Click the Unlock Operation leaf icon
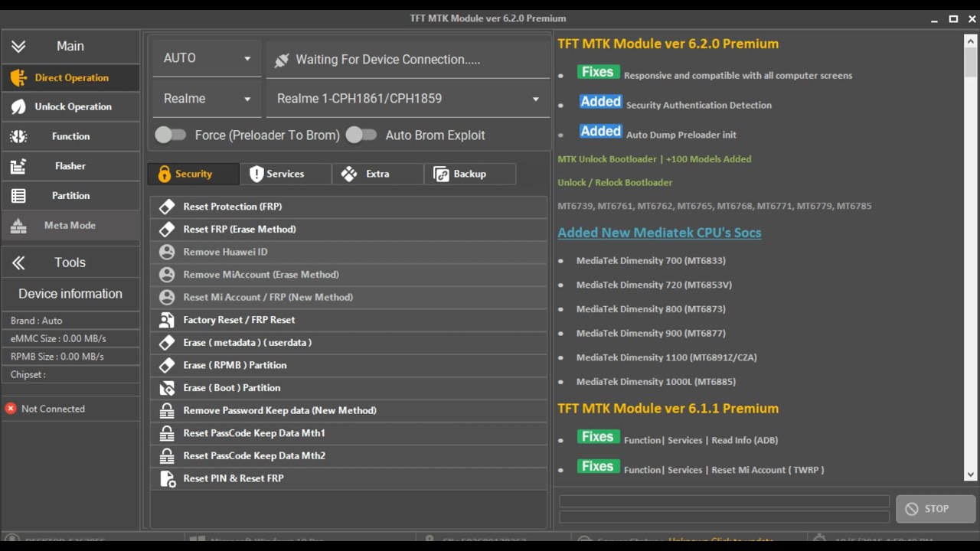The image size is (980, 551). [x=18, y=107]
